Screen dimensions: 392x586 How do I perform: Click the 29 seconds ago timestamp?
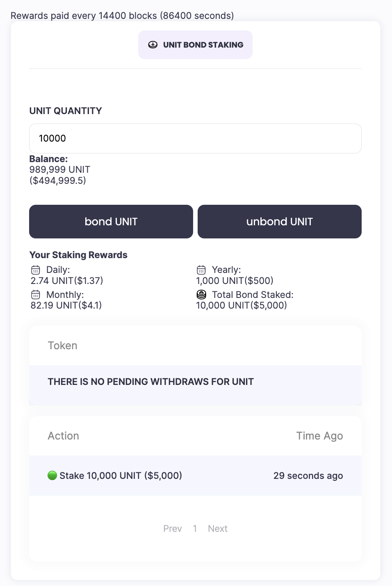pos(308,476)
